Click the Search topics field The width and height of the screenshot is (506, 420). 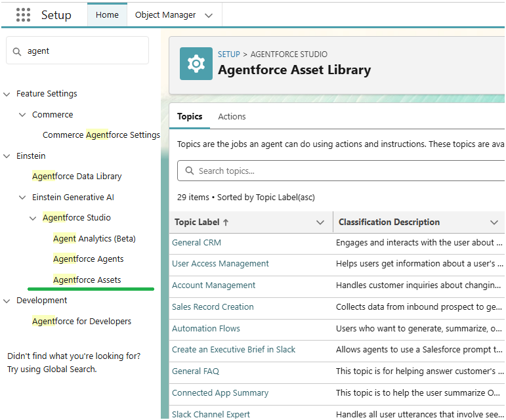341,171
